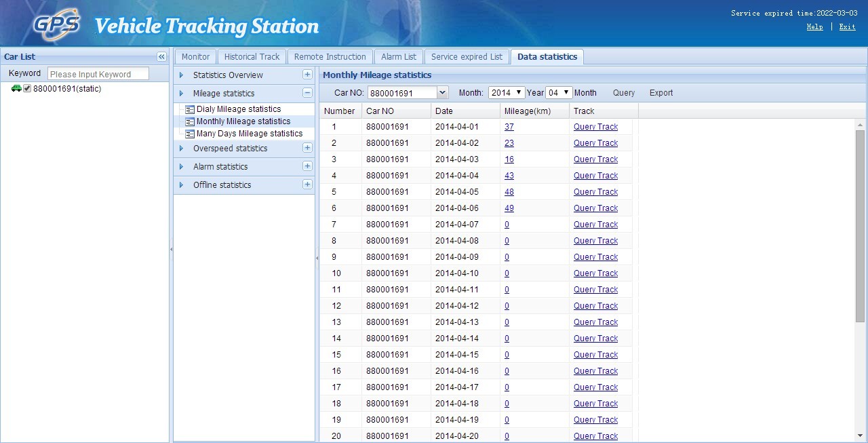
Task: Select Dialy Mileage statistics in the tree
Action: [239, 109]
